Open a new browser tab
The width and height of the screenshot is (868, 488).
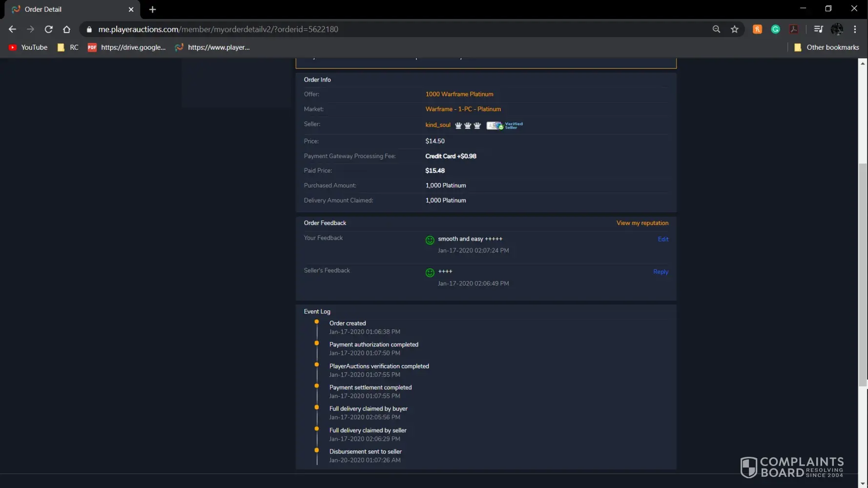[x=152, y=9]
